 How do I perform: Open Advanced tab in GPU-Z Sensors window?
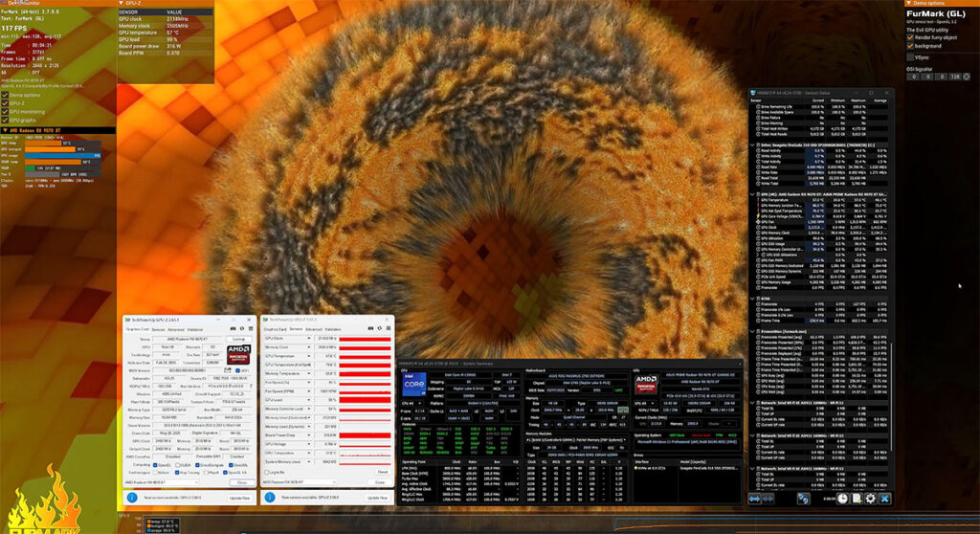click(314, 329)
